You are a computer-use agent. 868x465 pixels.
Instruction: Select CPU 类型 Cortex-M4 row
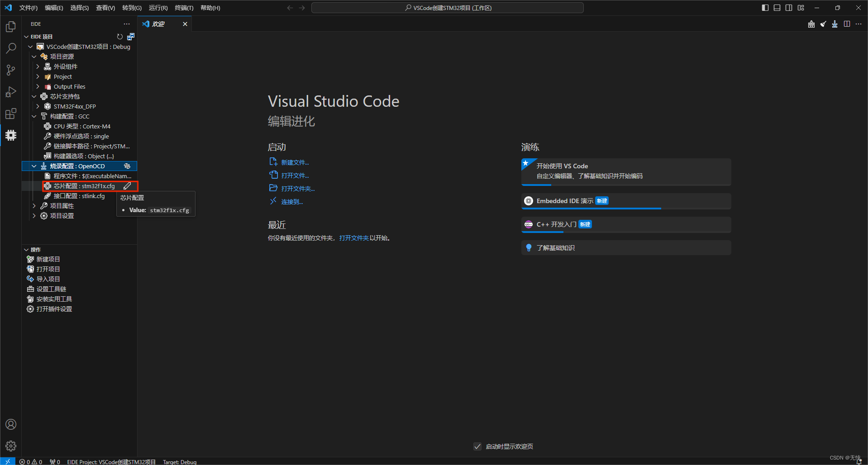click(79, 126)
